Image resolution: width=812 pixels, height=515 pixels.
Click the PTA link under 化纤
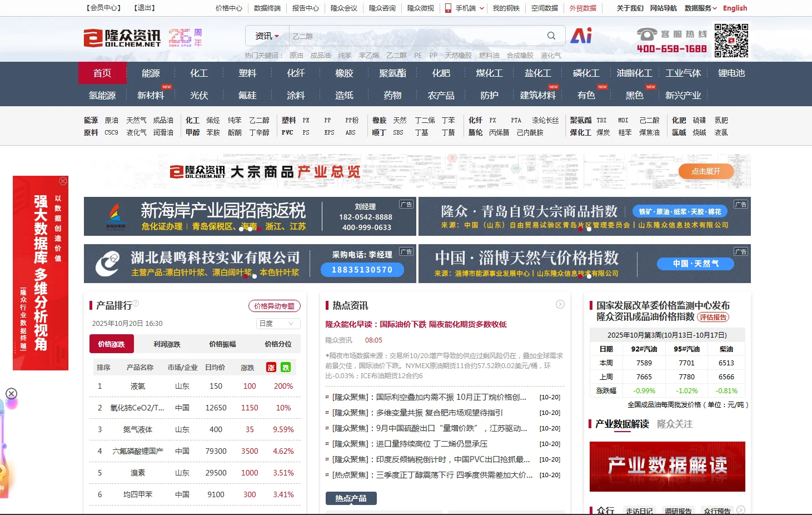(x=516, y=120)
